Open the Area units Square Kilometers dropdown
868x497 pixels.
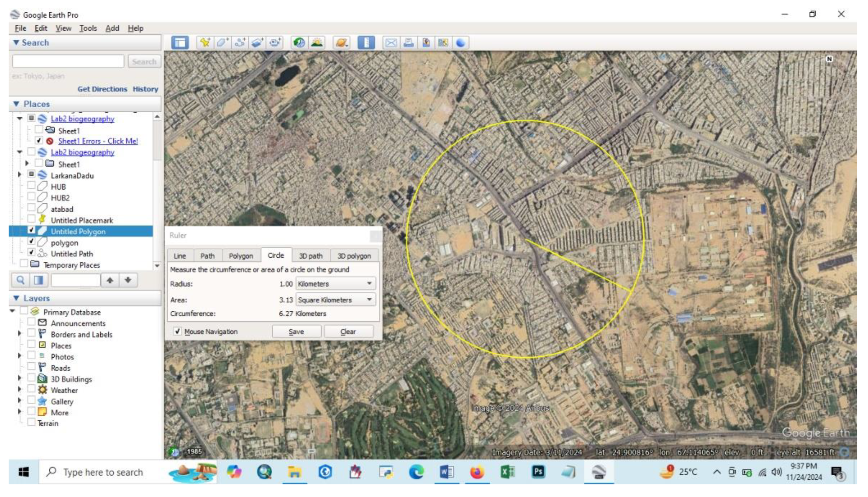[335, 300]
